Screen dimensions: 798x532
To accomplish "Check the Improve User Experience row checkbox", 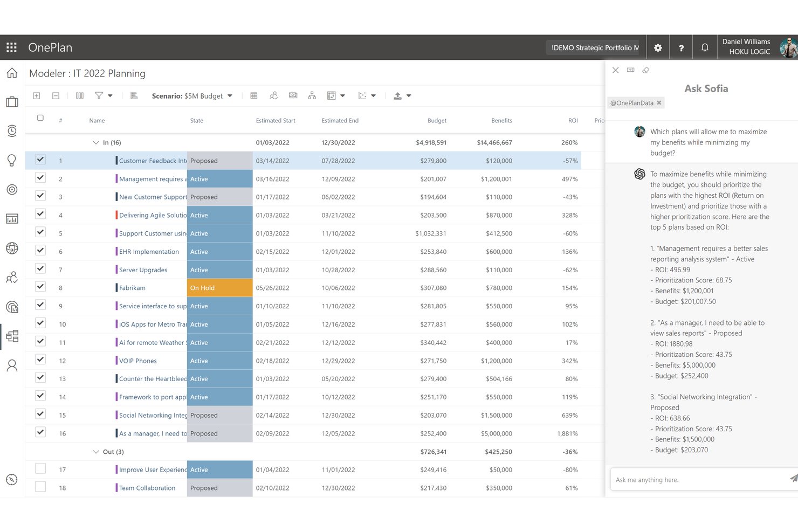I will coord(40,468).
